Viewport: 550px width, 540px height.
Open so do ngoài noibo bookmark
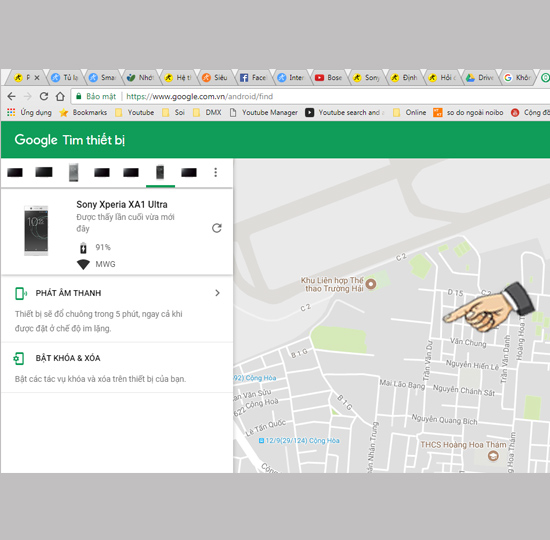tap(468, 112)
